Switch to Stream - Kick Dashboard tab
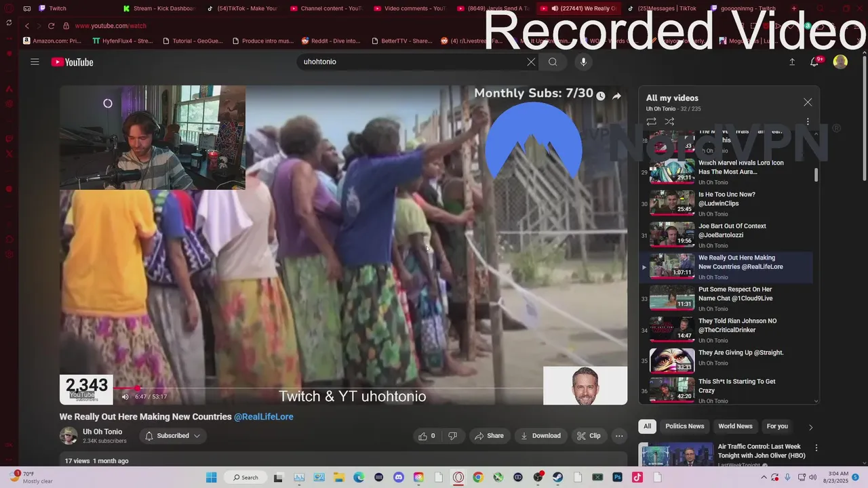Screen dimensions: 868x488 coord(161,8)
